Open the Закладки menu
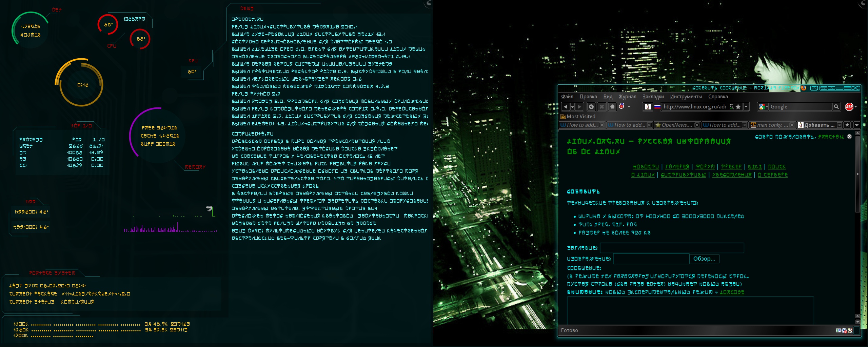This screenshot has width=868, height=347. click(x=653, y=97)
